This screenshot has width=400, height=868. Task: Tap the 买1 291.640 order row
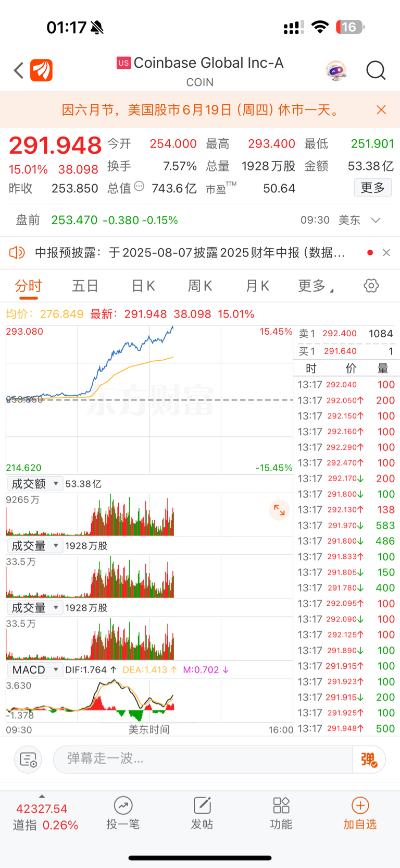point(346,351)
